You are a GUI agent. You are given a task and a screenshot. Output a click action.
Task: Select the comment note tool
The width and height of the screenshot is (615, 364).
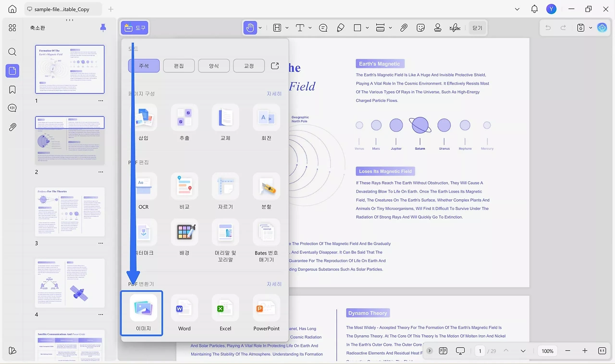[323, 28]
